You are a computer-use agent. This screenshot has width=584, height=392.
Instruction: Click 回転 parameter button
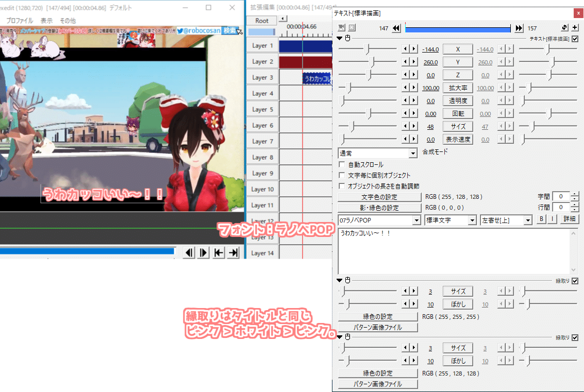click(x=458, y=113)
